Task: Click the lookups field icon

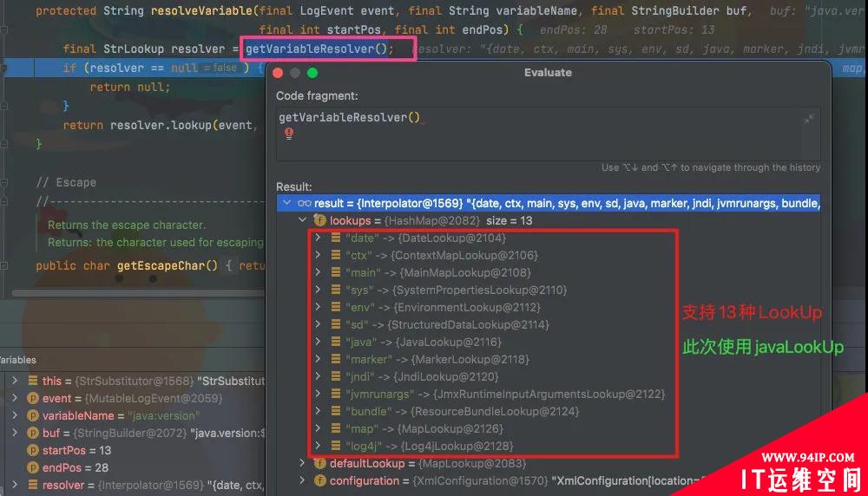Action: (x=319, y=220)
